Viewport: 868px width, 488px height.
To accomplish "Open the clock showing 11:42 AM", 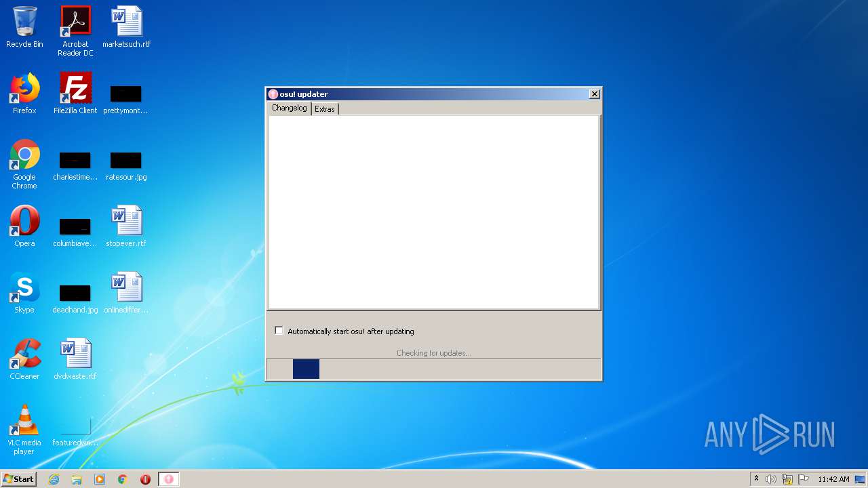I will tap(833, 479).
